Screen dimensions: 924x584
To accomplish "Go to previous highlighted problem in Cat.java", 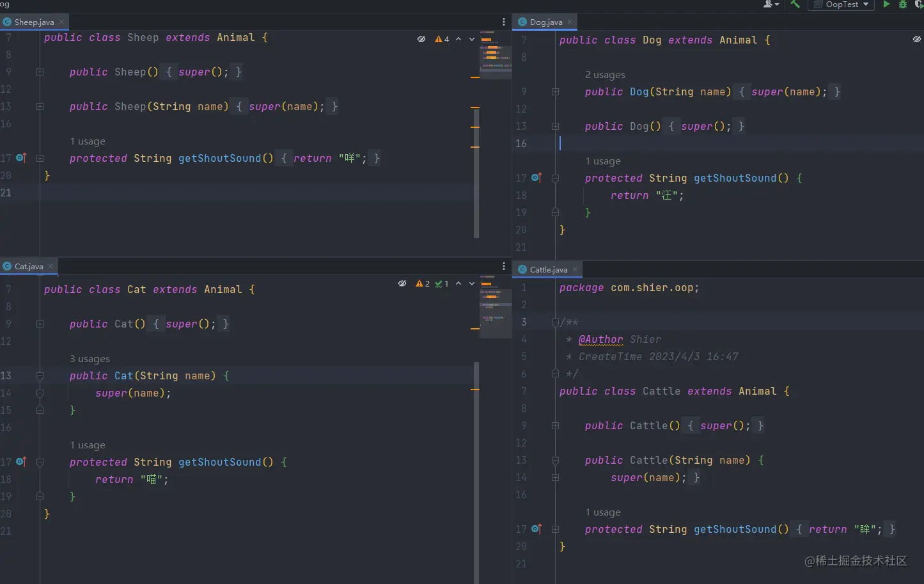I will (458, 283).
